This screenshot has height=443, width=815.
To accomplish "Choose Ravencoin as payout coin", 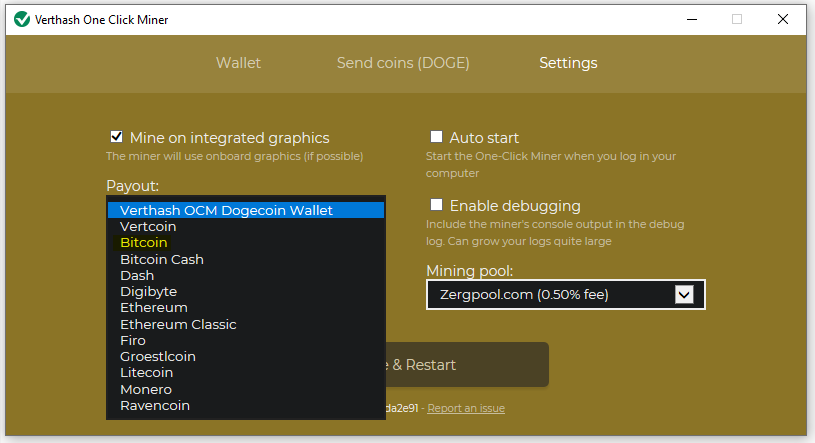I will tap(246, 406).
